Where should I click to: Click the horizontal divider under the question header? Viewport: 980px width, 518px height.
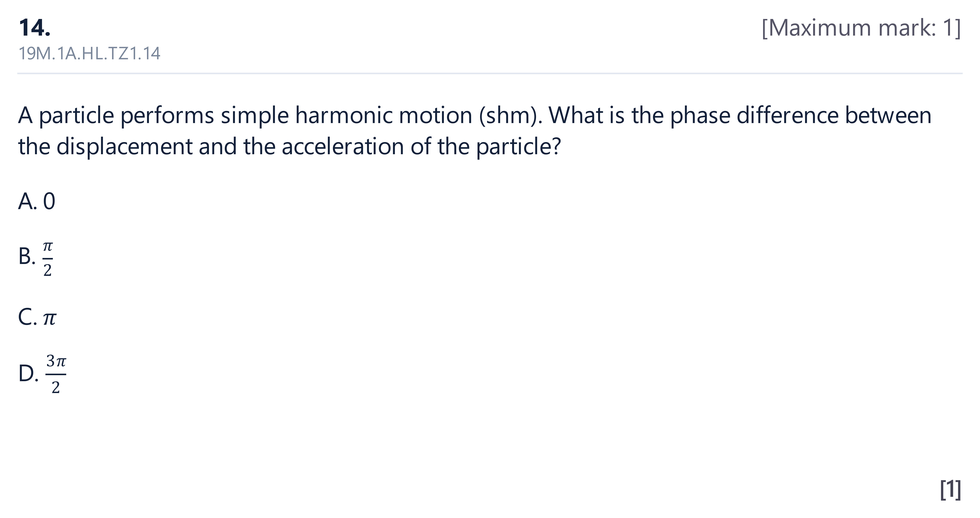[x=490, y=73]
